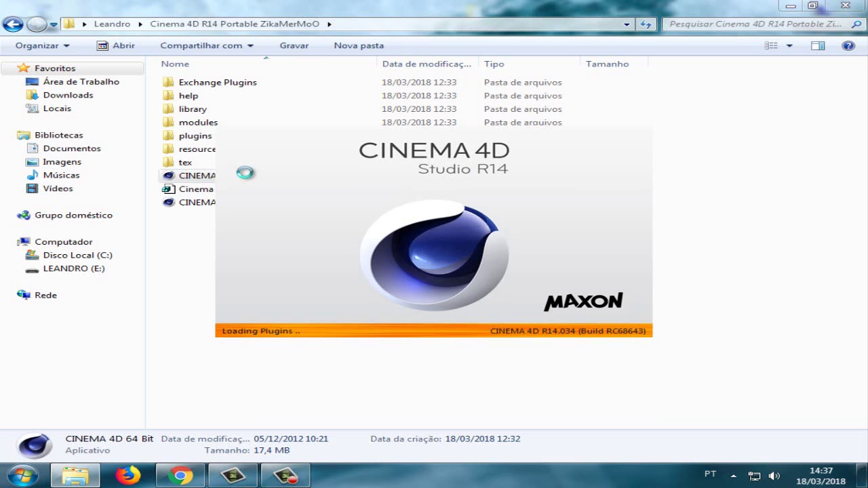This screenshot has height=488, width=868.
Task: Click the volume speaker tray icon
Action: click(774, 476)
